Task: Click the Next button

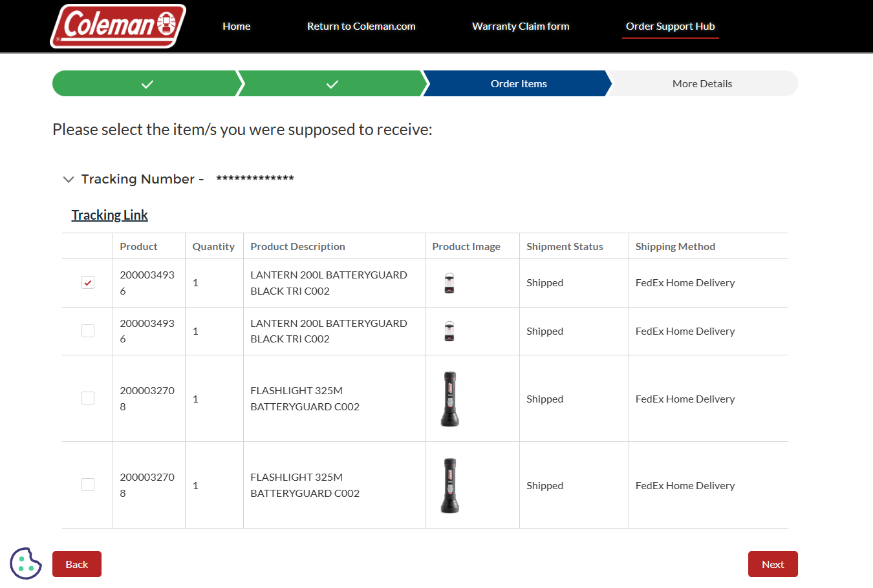Action: 773,564
